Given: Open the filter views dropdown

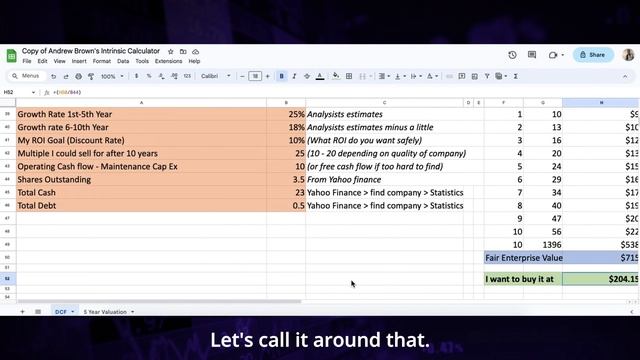Looking at the screenshot, I should point(501,76).
